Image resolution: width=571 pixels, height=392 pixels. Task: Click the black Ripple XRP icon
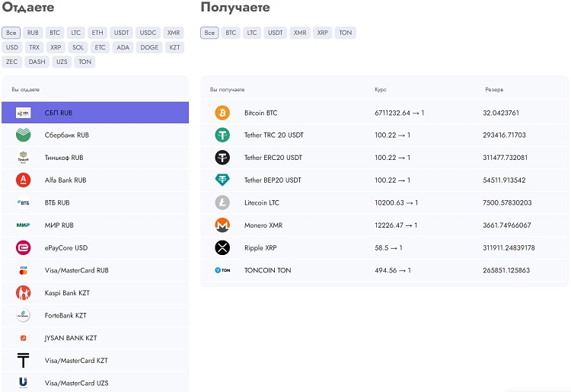(222, 248)
